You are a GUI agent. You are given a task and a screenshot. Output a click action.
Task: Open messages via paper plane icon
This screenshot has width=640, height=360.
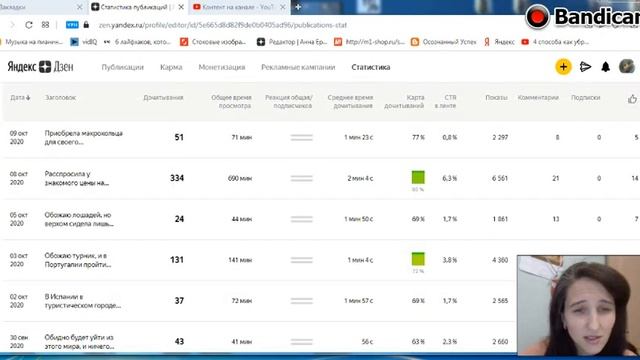click(x=585, y=67)
